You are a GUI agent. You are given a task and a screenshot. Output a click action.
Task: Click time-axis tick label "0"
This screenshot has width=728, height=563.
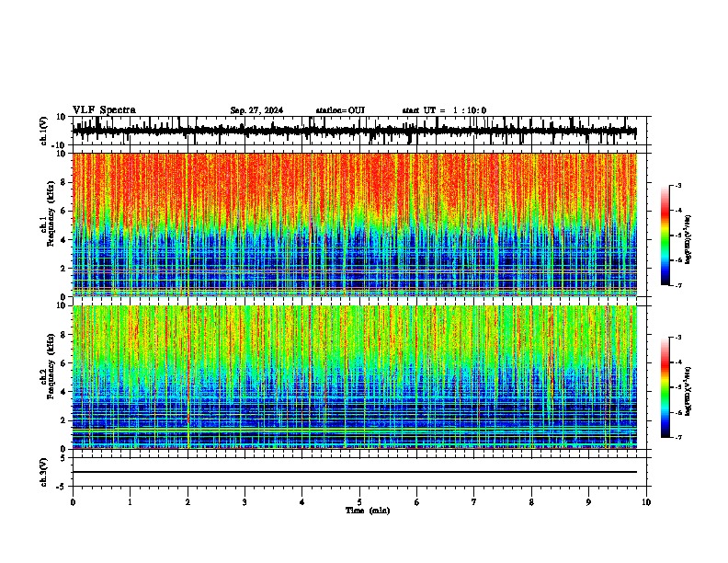[x=73, y=502]
